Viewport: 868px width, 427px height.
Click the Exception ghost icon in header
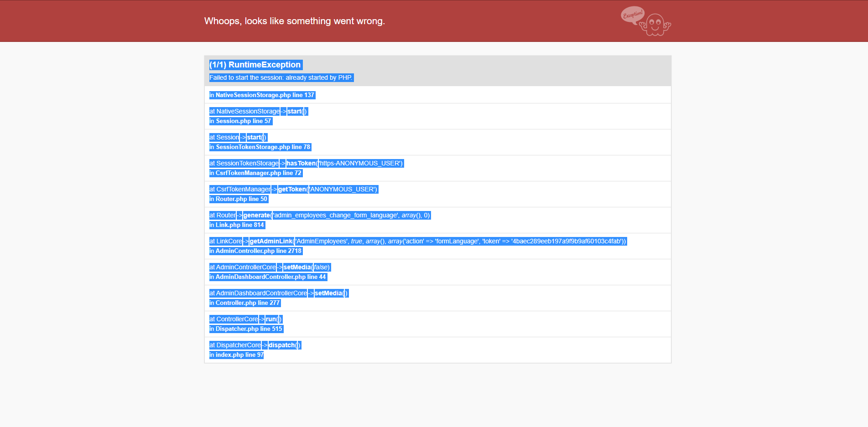coord(645,21)
